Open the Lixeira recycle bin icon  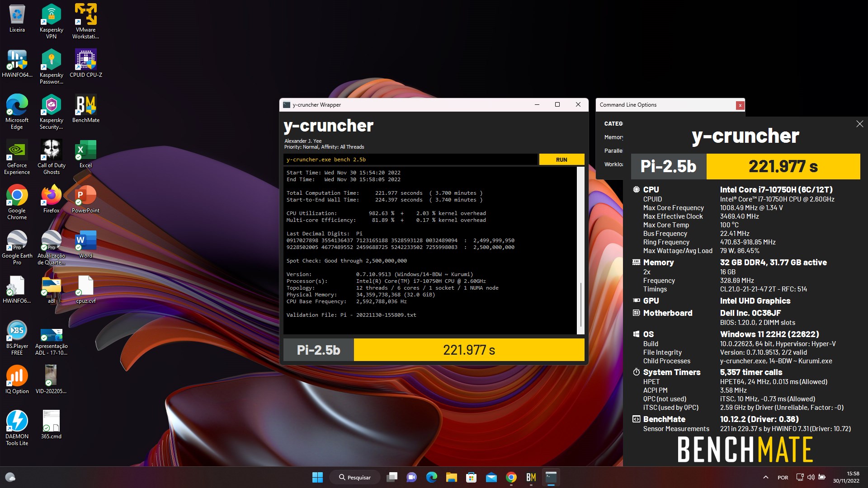tap(17, 19)
